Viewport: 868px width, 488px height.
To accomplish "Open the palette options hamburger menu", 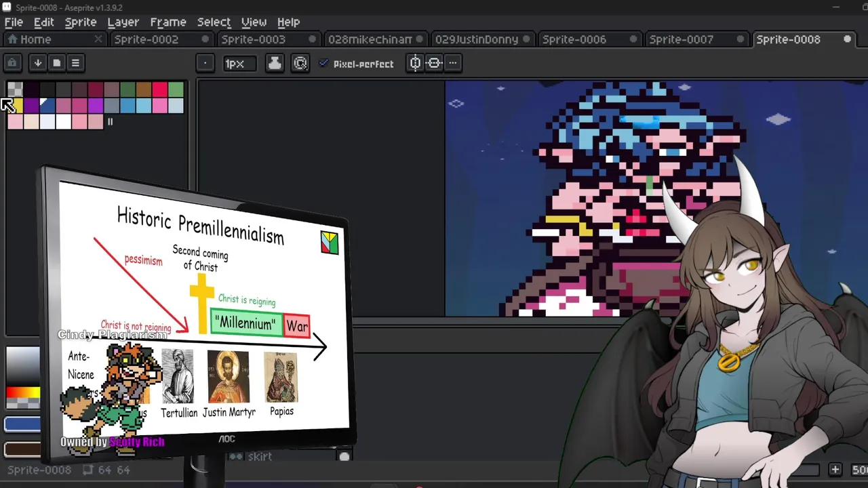I will click(x=75, y=63).
